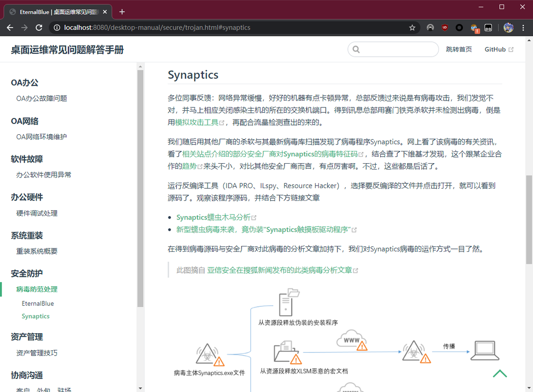
Task: Jump to Synaptics section in sidebar
Action: [36, 316]
